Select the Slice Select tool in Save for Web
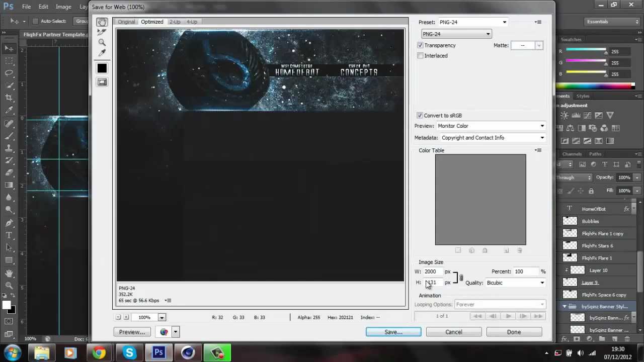Image resolution: width=644 pixels, height=362 pixels. [x=102, y=32]
